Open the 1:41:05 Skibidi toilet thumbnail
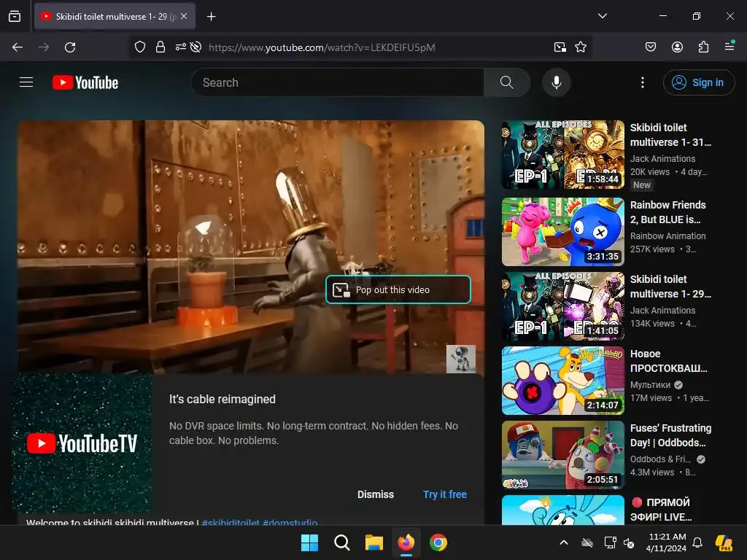Screen dimensions: 747x560 pos(562,306)
